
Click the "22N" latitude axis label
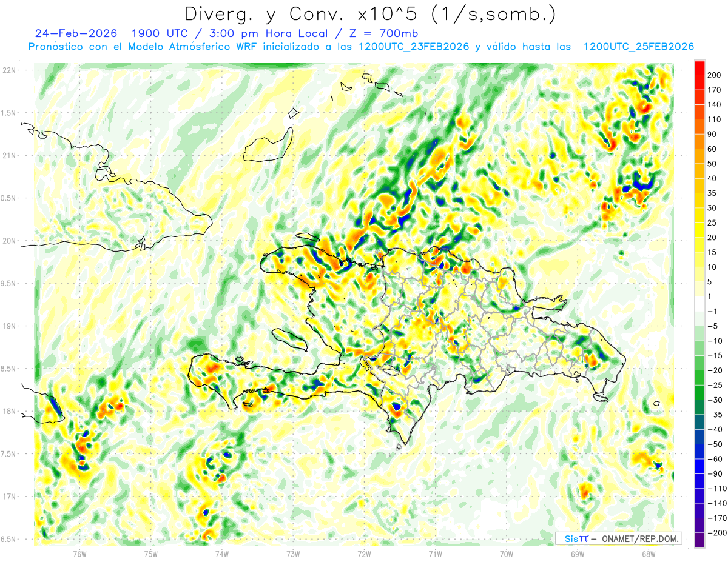point(9,70)
